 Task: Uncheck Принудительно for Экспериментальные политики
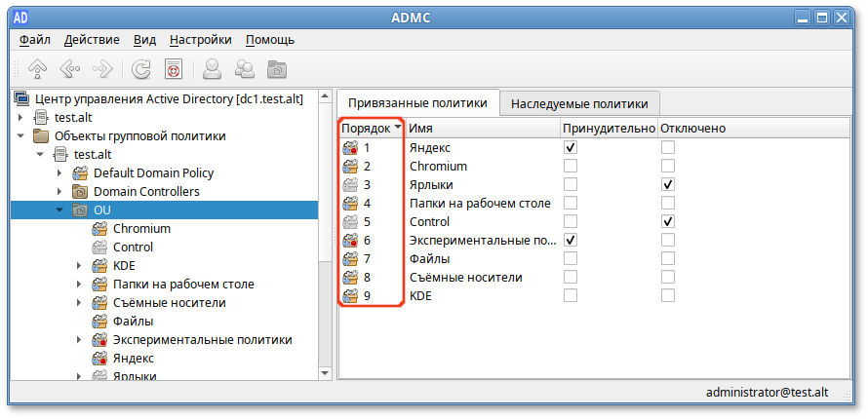(x=571, y=240)
